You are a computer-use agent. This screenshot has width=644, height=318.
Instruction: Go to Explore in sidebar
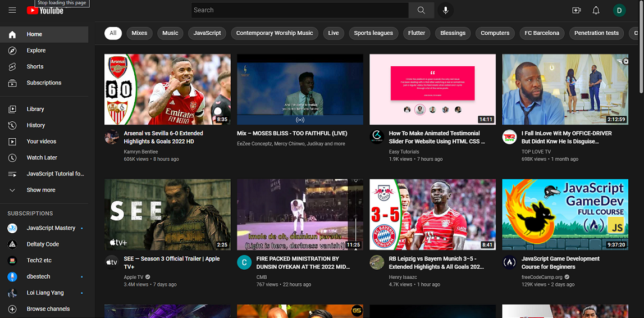pyautogui.click(x=36, y=51)
